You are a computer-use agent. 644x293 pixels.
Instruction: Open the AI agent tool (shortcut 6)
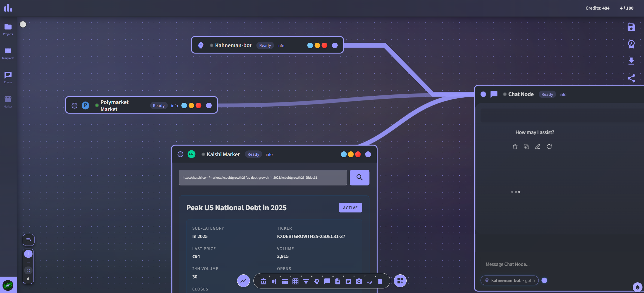click(317, 281)
